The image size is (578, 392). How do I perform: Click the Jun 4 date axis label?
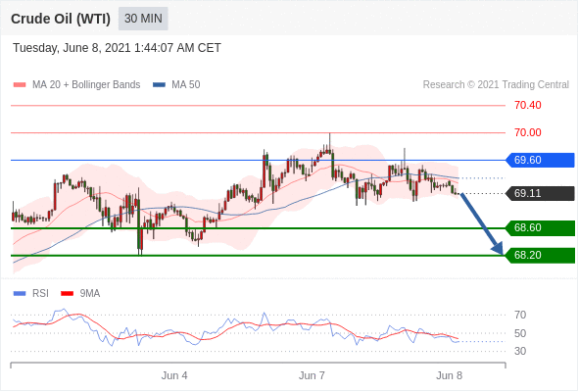pyautogui.click(x=174, y=375)
